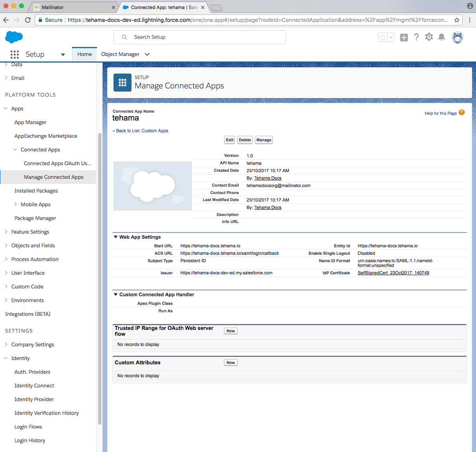Open SelfSignedCert_23Oct2017_140749 certificate link
The height and width of the screenshot is (452, 476).
tap(393, 273)
